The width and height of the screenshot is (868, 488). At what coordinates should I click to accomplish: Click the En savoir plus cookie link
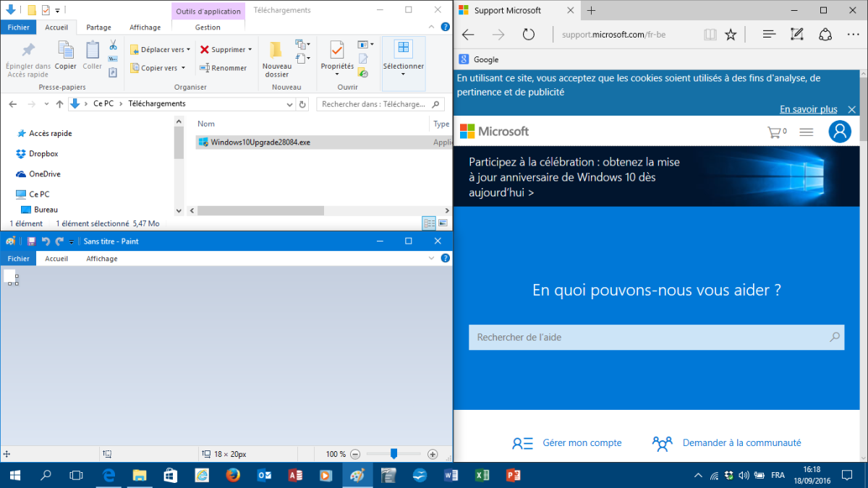(809, 109)
